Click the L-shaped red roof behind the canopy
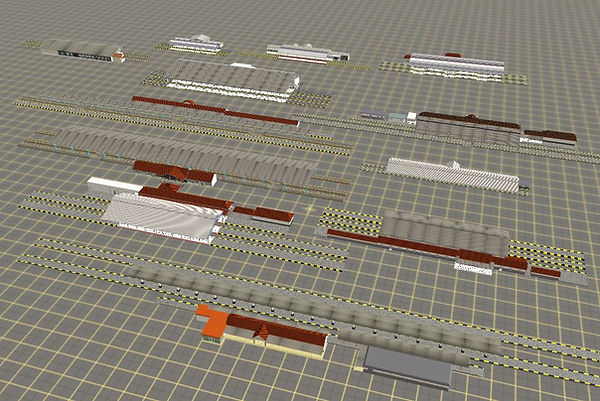The height and width of the screenshot is (401, 600). [186, 197]
